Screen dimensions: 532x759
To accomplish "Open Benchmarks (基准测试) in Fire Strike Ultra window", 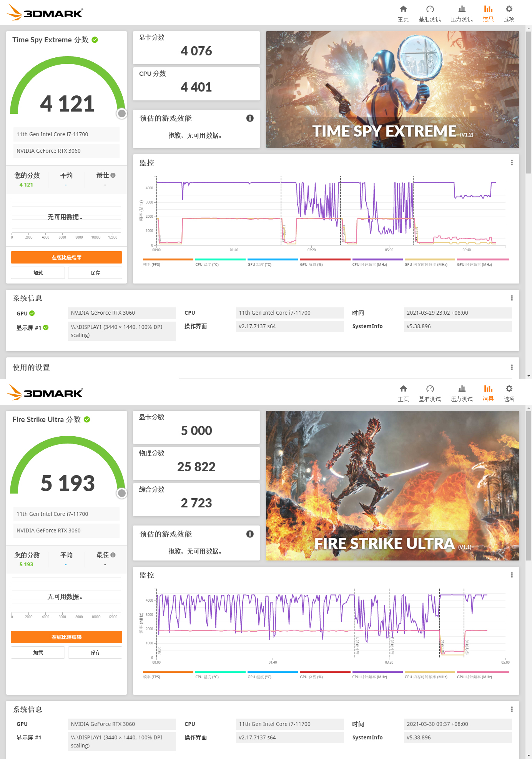I will pyautogui.click(x=430, y=393).
